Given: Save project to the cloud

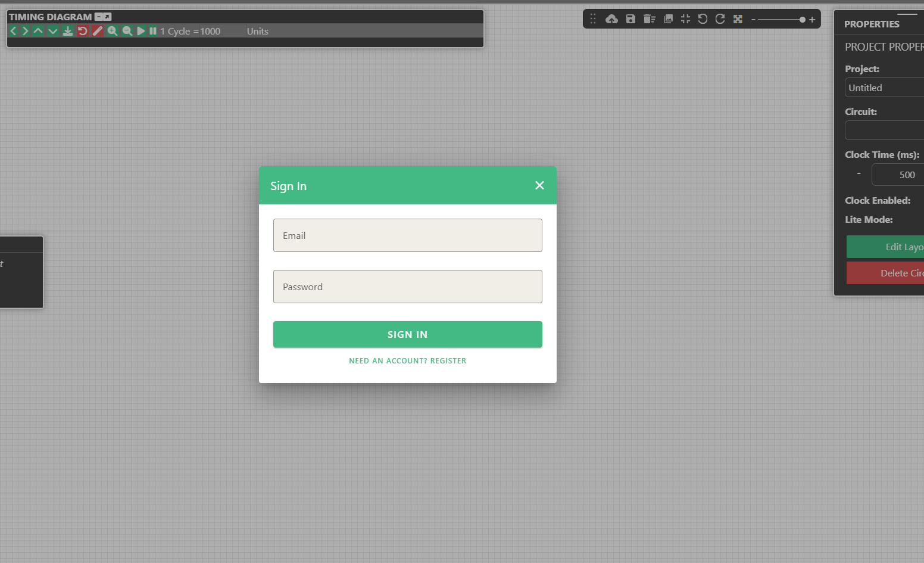Looking at the screenshot, I should [x=611, y=19].
